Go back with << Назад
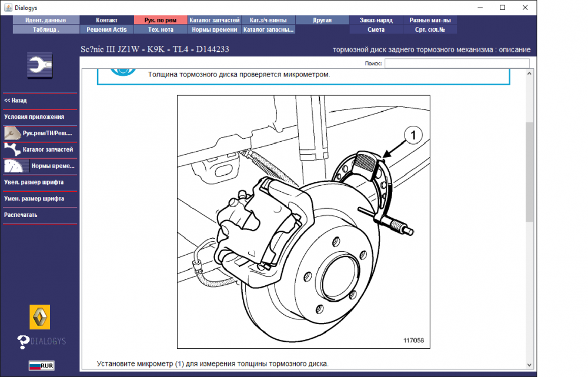588x377 pixels. coord(15,101)
